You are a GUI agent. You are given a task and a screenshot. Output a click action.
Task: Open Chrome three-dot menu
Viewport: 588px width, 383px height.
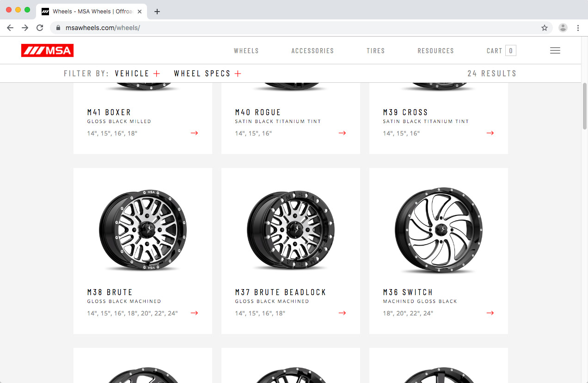click(578, 28)
